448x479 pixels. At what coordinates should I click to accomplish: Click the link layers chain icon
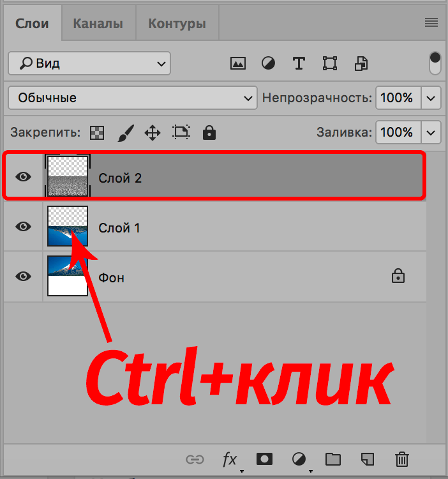click(195, 459)
